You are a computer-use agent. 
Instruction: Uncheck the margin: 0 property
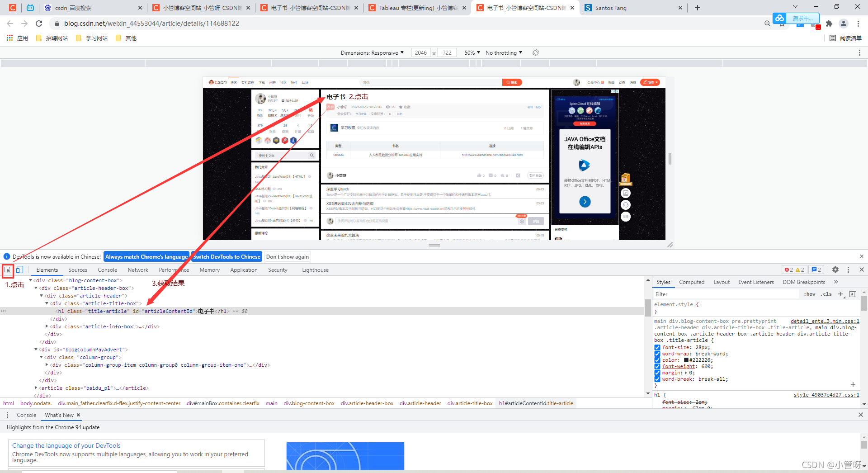pos(657,373)
